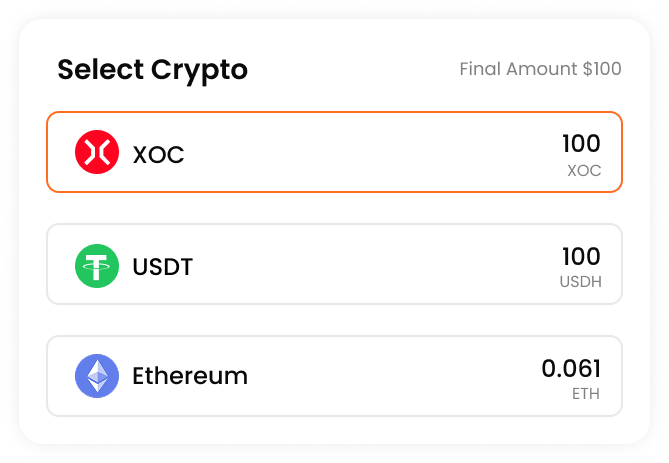669x463 pixels.
Task: Click the green Tether USDT icon
Action: 97,266
